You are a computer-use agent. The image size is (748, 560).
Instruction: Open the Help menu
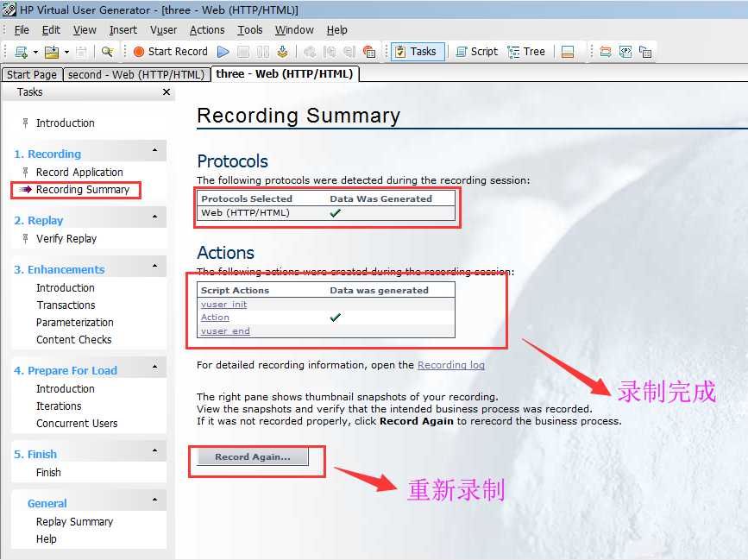[x=336, y=30]
